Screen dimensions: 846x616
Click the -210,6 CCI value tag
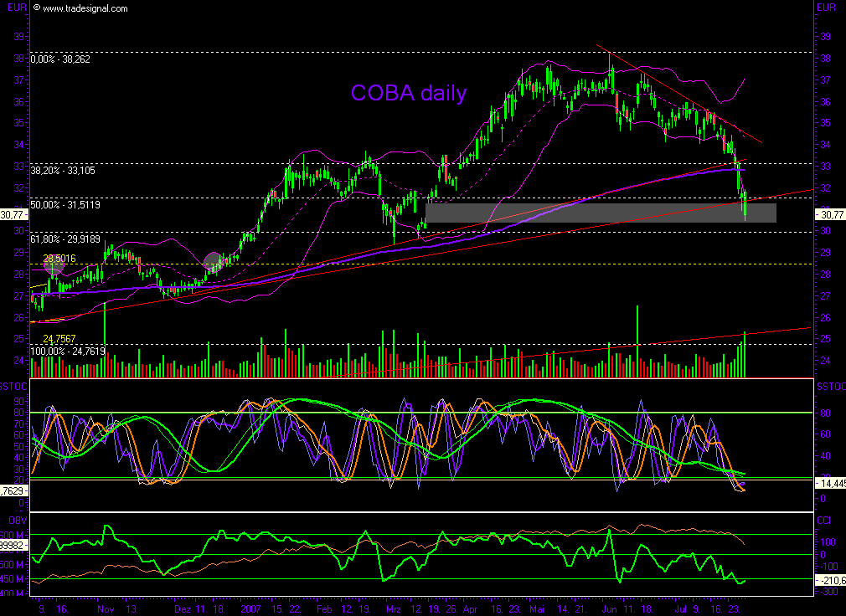(x=830, y=578)
